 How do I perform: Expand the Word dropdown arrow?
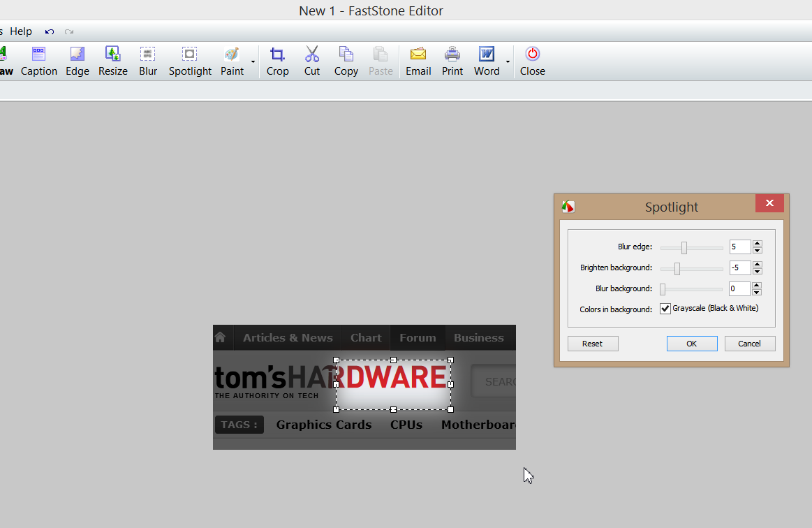pos(508,62)
